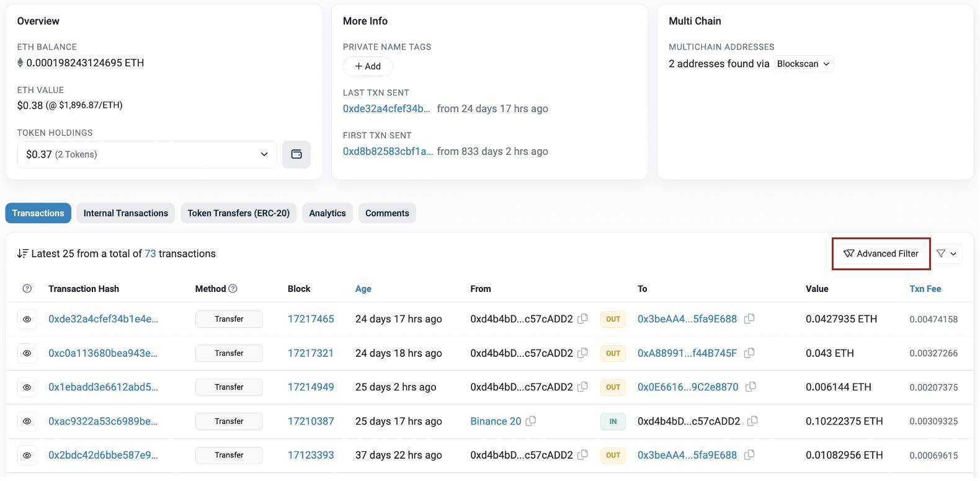Open the Blockscan multichain dropdown

pyautogui.click(x=803, y=64)
